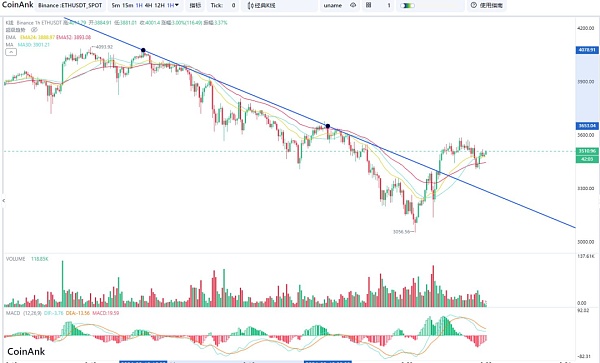Screen dimensions: 600x363
Task: Click the current price label on the price axis
Action: coord(587,151)
